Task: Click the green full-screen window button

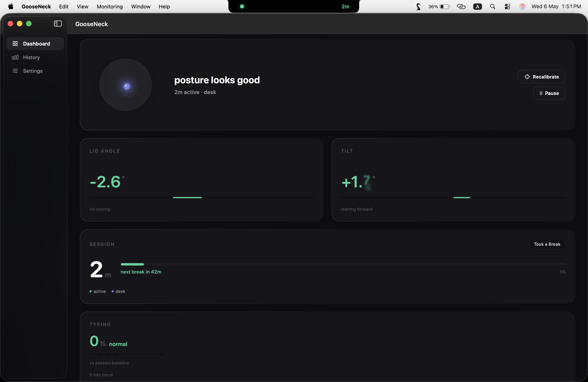Action: [29, 24]
